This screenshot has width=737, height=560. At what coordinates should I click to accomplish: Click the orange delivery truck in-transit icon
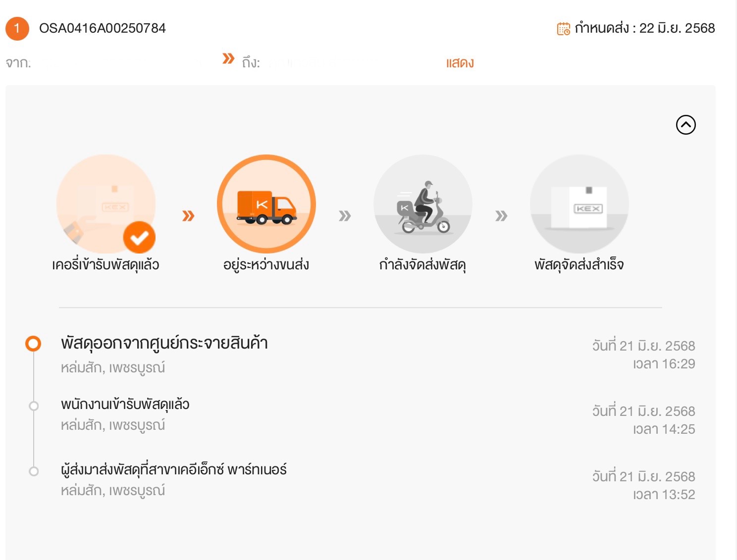[266, 204]
